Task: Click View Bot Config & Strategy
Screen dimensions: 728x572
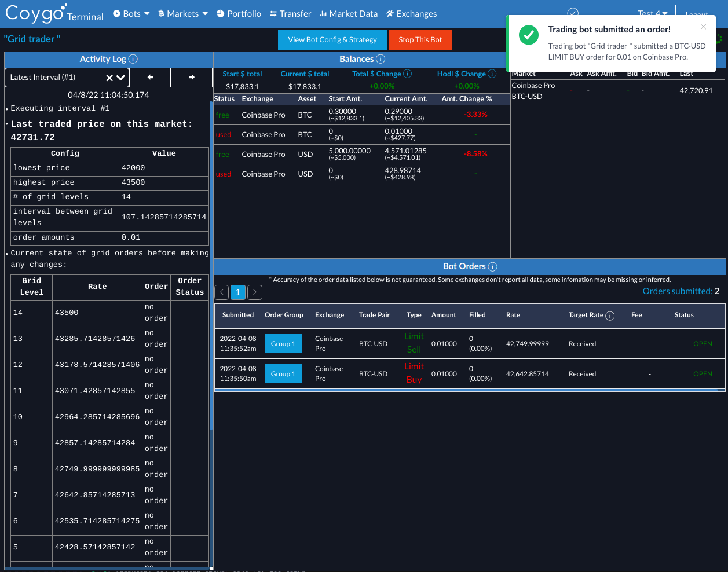Action: pos(332,40)
